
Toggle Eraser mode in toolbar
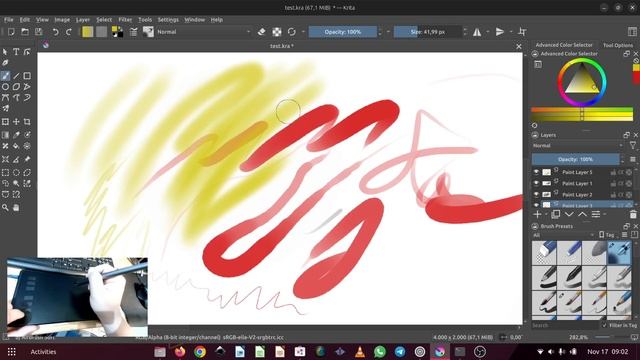click(x=262, y=32)
